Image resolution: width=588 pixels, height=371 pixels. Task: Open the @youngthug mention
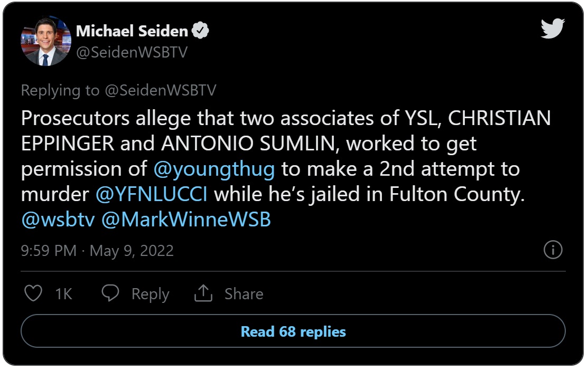214,169
